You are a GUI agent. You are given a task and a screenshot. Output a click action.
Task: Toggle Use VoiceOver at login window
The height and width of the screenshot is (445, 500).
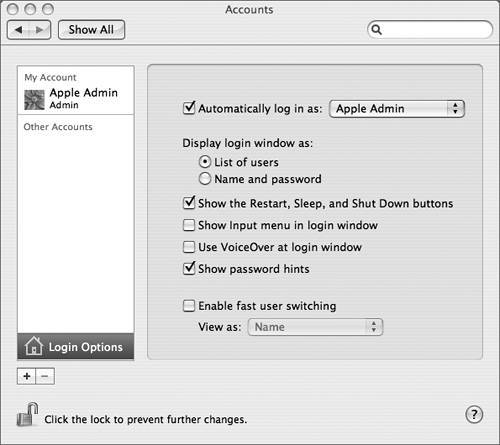point(189,247)
